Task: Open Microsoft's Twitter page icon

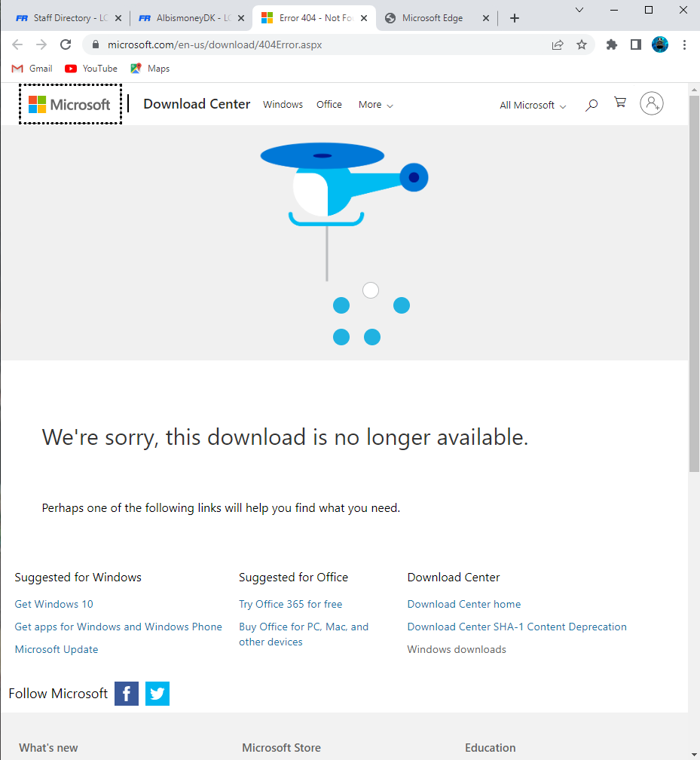Action: click(157, 693)
